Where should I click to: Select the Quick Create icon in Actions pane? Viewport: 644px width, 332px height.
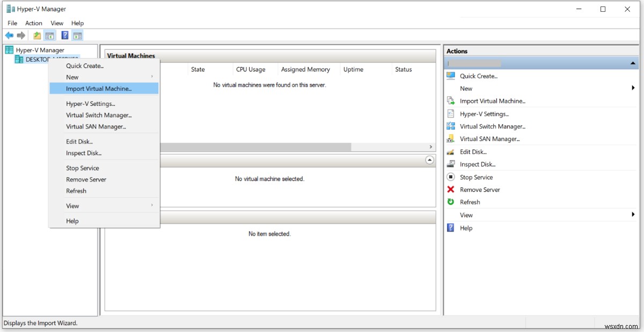pyautogui.click(x=450, y=76)
